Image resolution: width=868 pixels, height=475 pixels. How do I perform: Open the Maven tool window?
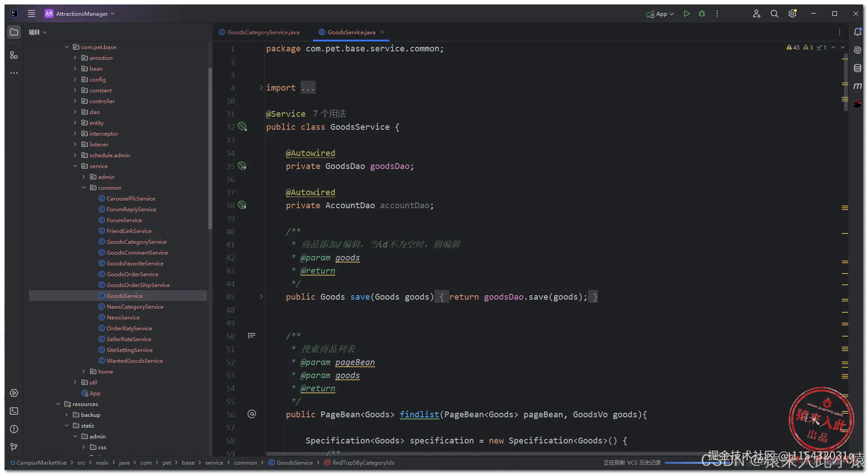(858, 86)
